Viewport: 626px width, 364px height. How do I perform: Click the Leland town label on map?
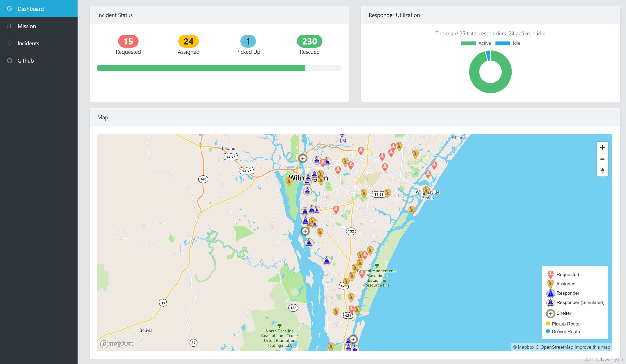click(x=228, y=148)
